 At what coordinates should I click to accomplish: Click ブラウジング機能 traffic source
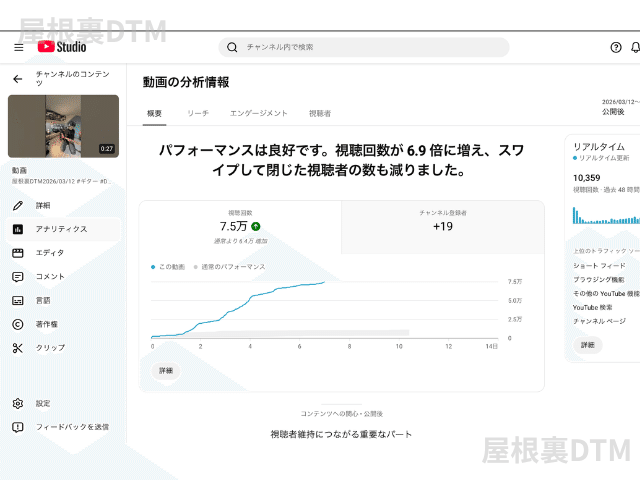point(598,280)
